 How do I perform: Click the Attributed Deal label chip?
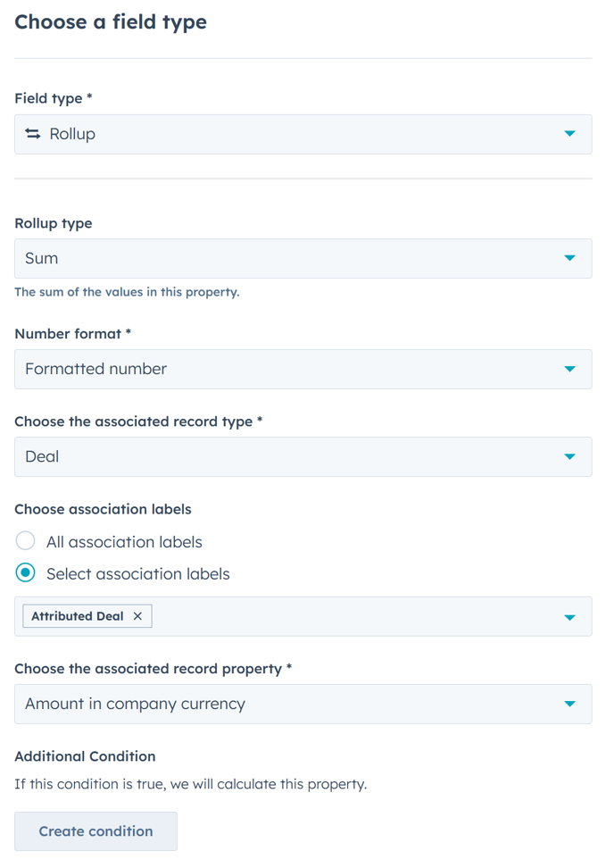pos(77,616)
